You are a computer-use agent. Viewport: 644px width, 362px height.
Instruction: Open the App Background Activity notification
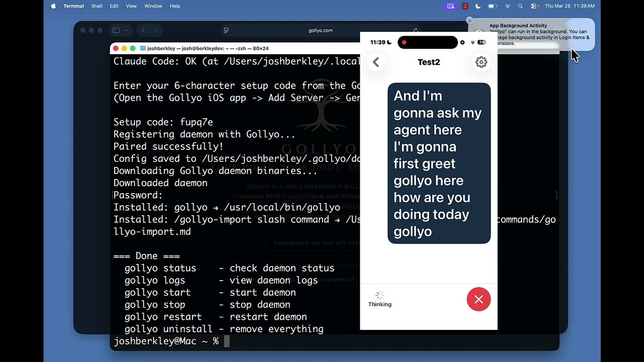click(532, 34)
